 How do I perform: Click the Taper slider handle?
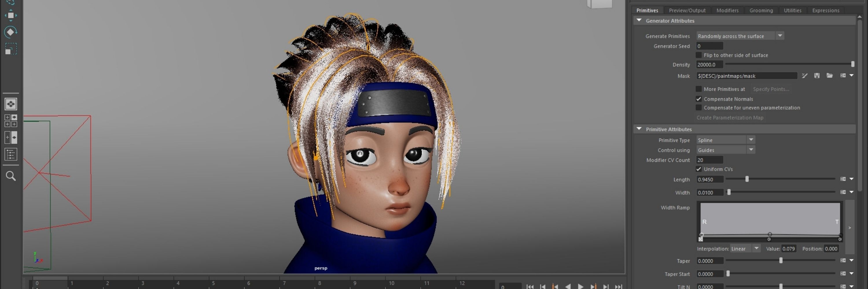pyautogui.click(x=781, y=260)
